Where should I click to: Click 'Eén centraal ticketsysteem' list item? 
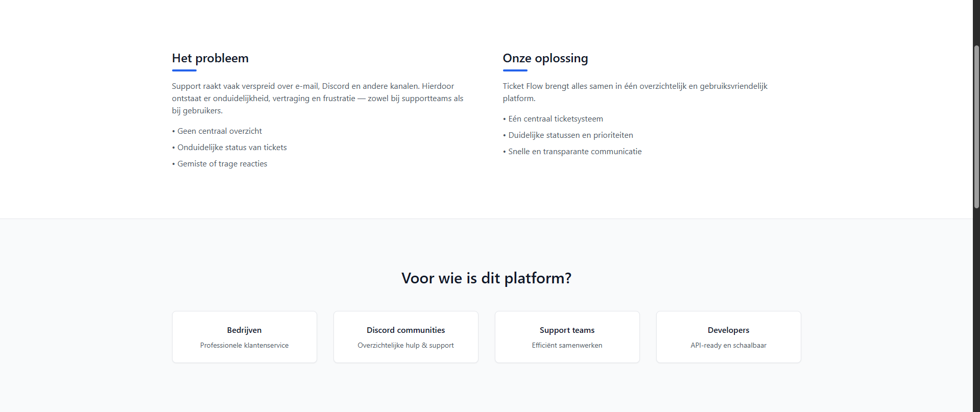pyautogui.click(x=555, y=119)
